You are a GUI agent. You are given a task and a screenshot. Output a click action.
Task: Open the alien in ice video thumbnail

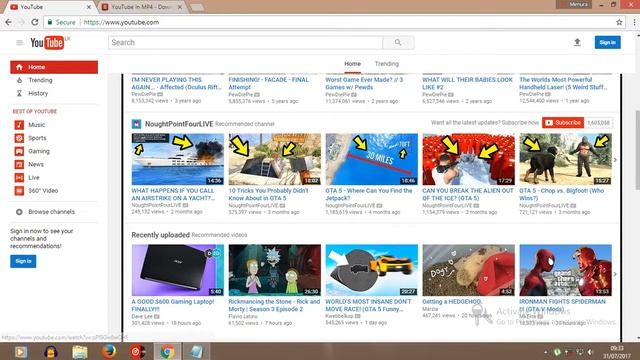pos(469,159)
